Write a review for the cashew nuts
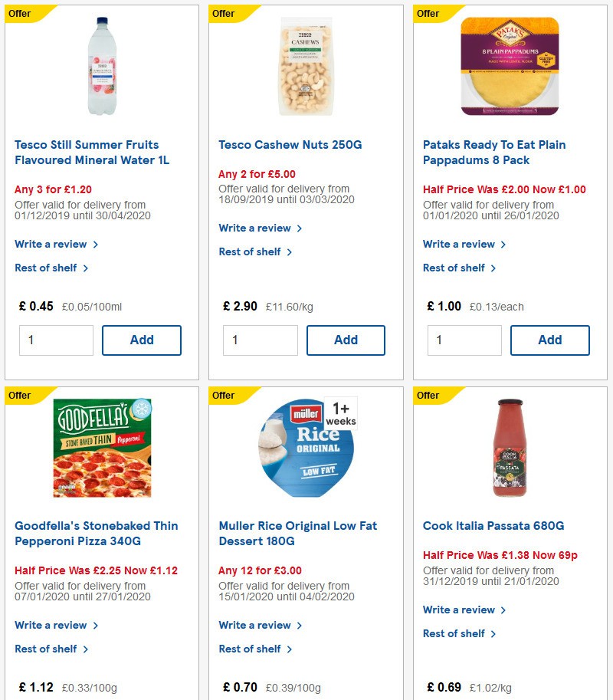The image size is (613, 700). click(251, 228)
